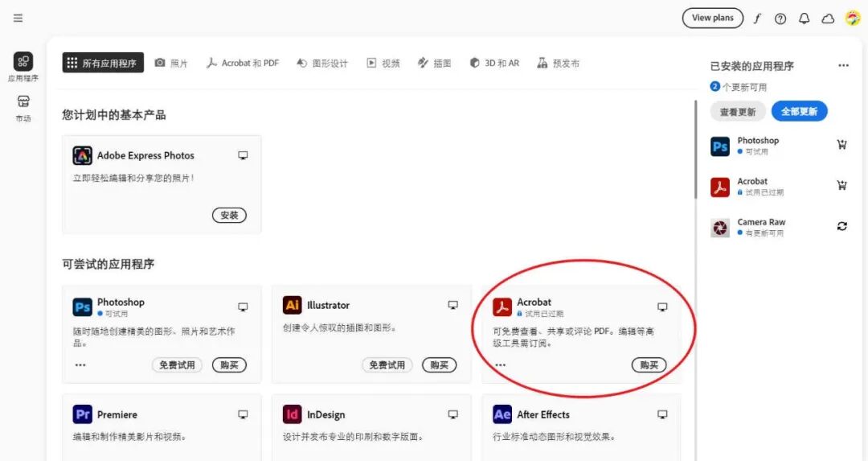Click the fonts 'f' icon in header
Screen dimensions: 868x461
coord(757,19)
